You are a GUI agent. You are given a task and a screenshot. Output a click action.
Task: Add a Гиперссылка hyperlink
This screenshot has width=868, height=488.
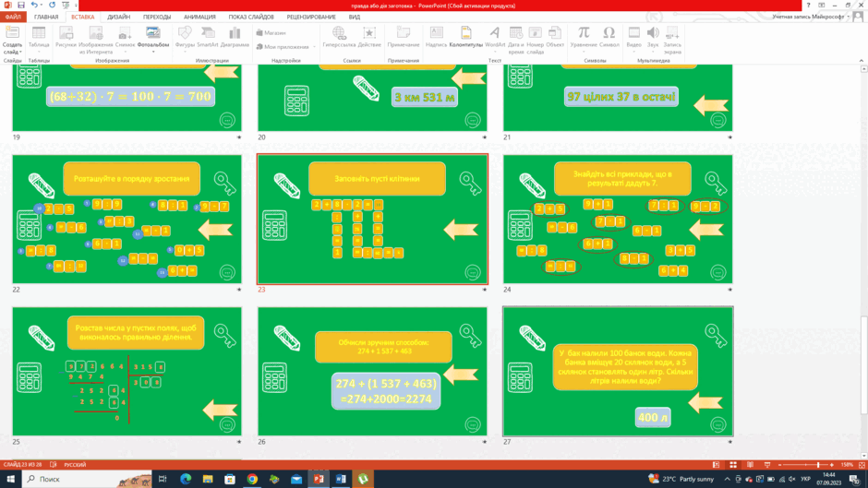click(339, 39)
